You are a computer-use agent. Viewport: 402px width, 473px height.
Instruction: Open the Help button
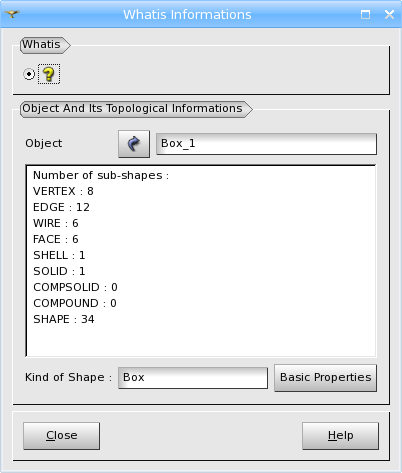click(x=340, y=436)
